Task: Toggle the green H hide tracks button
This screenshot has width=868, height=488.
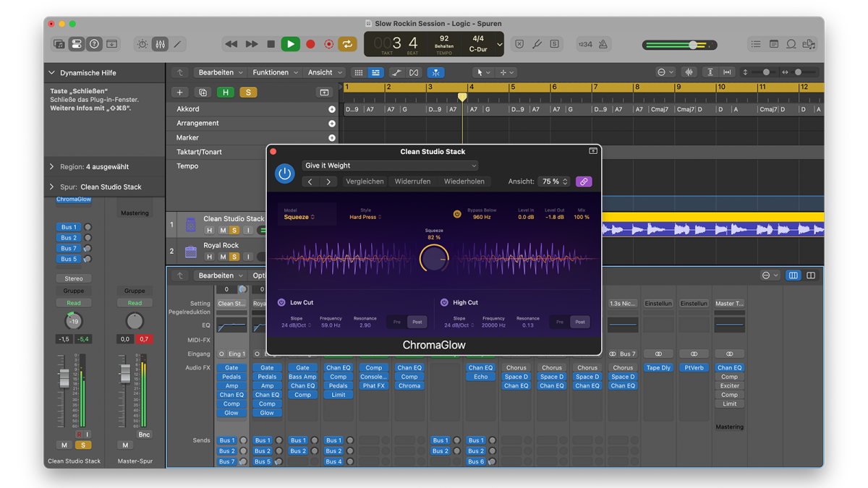Action: point(226,93)
